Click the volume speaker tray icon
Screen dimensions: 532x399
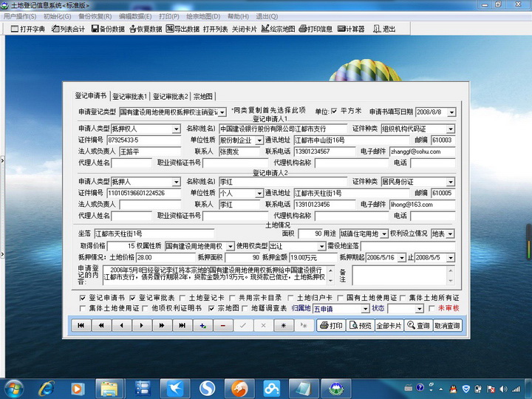[503, 389]
